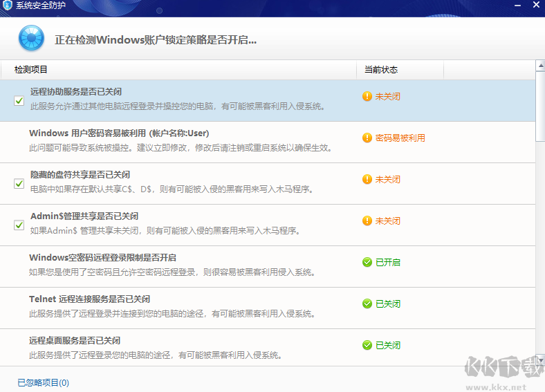Click the warning icon in the Admin$管理共享 row

coord(367,221)
